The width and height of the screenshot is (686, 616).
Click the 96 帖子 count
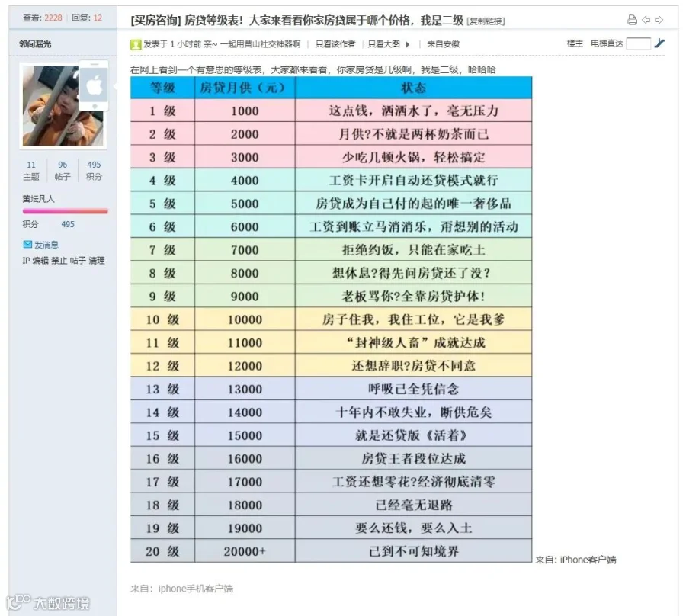(63, 170)
